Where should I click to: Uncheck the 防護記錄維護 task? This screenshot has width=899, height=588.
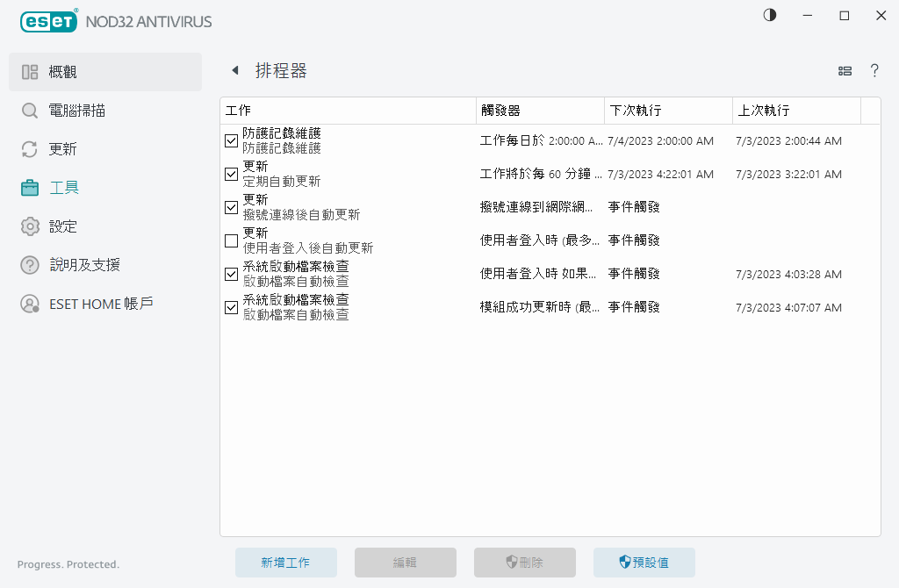[x=231, y=140]
